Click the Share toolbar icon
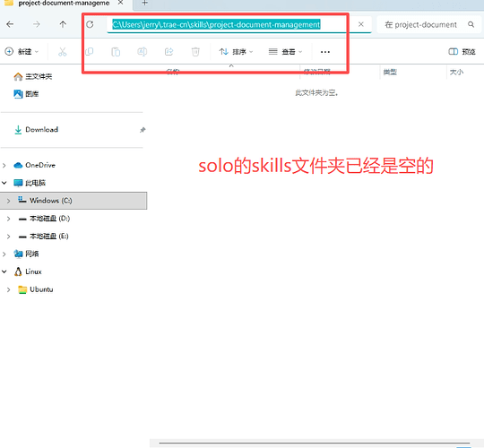Screen dimensions: 484x448 tap(169, 52)
